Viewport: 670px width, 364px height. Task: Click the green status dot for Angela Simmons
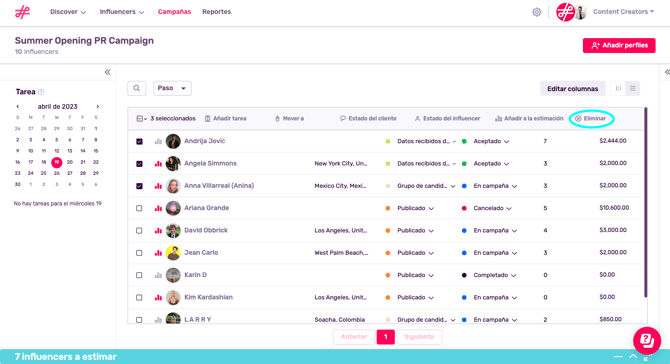[464, 164]
